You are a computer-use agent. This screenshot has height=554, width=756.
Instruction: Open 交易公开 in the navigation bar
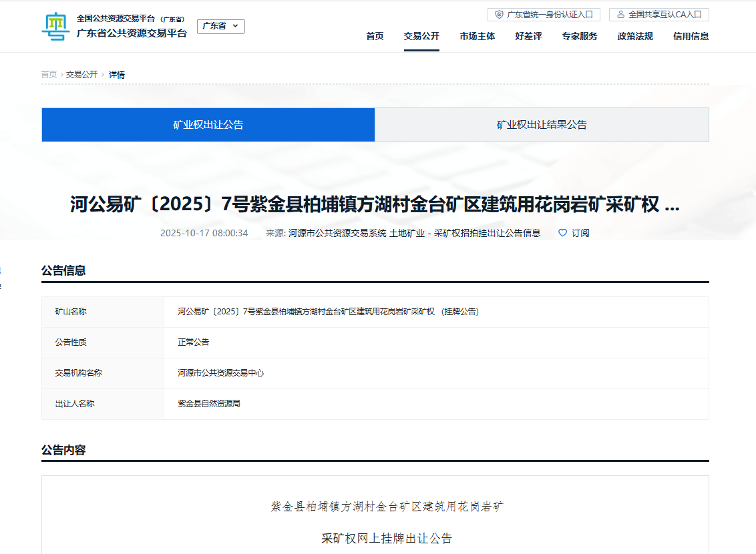[421, 36]
